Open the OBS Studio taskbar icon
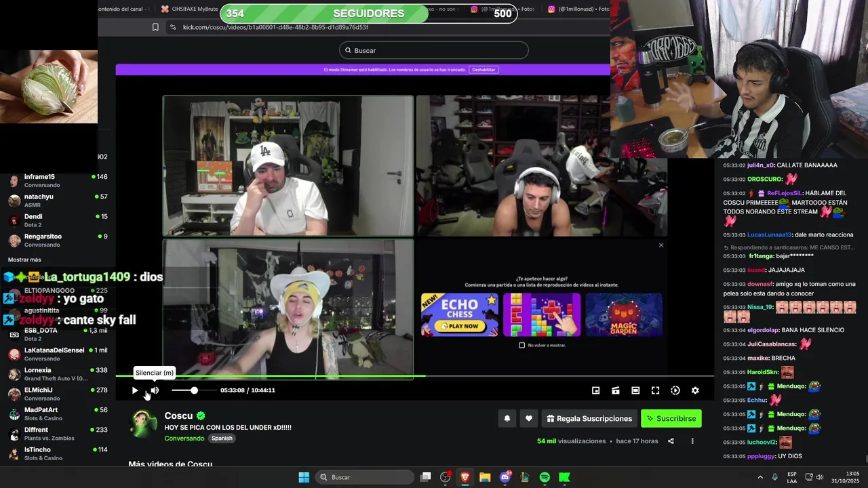 click(x=446, y=477)
